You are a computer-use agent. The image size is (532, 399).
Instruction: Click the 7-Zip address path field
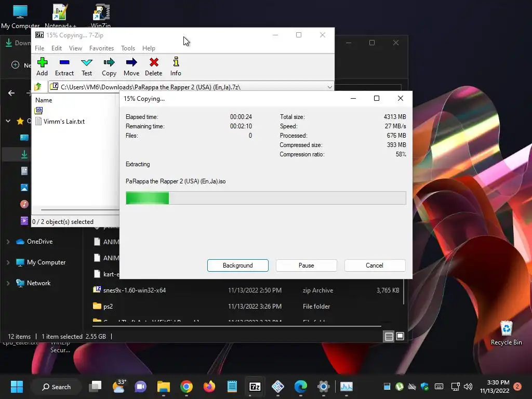pos(191,87)
